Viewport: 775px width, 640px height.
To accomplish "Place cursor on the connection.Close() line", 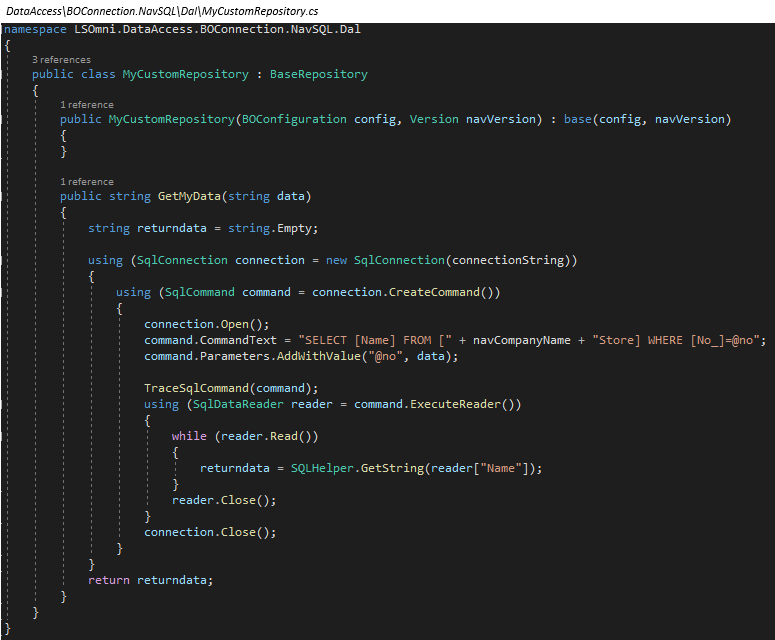I will point(209,532).
